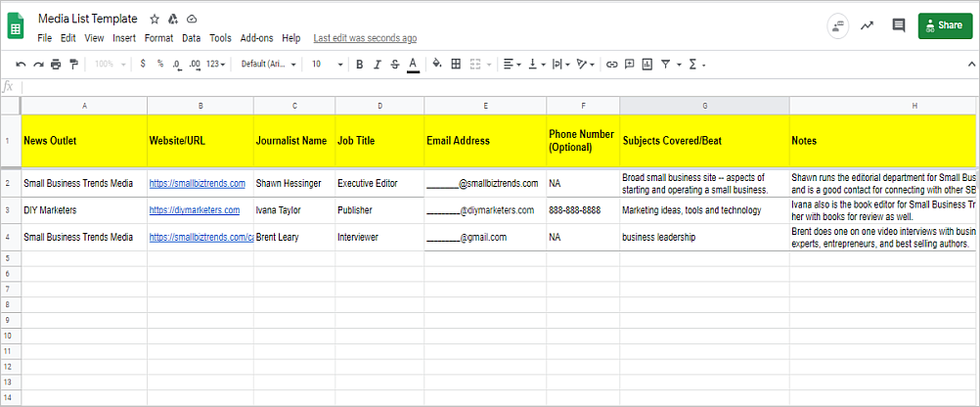Screen dimensions: 980x407
Task: Click the Create a filter icon
Action: click(x=666, y=64)
